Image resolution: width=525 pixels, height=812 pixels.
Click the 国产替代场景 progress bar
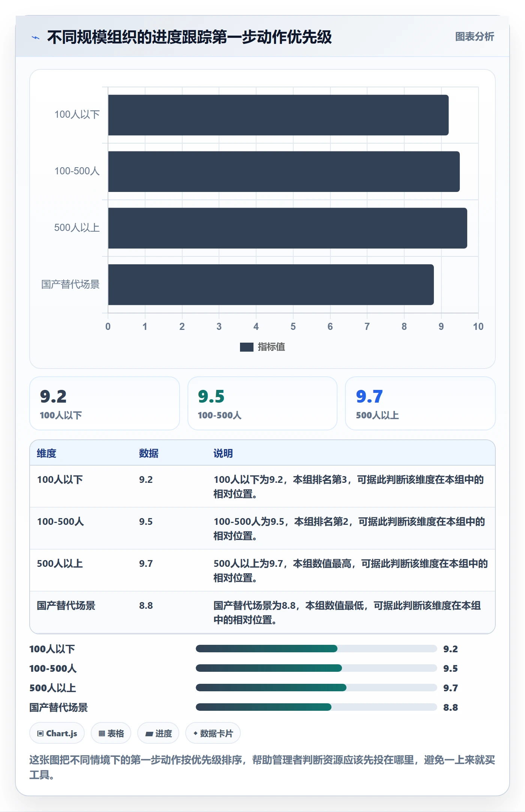[316, 707]
